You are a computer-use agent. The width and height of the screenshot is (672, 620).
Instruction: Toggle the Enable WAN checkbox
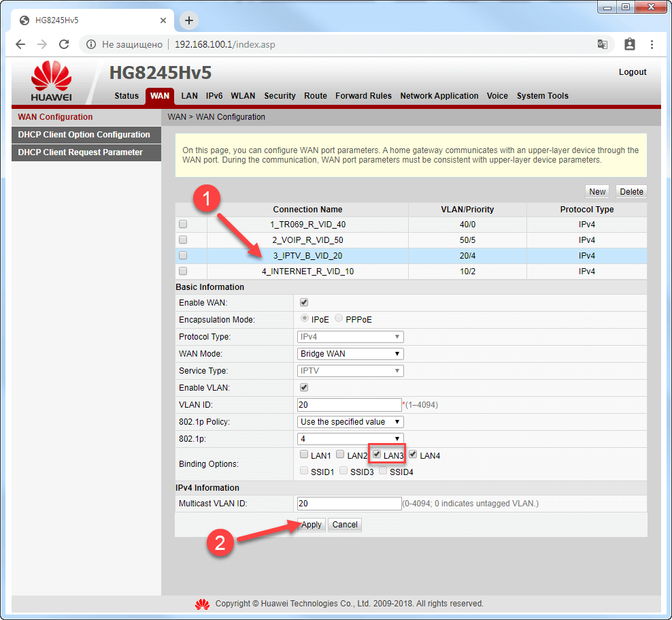[x=304, y=302]
